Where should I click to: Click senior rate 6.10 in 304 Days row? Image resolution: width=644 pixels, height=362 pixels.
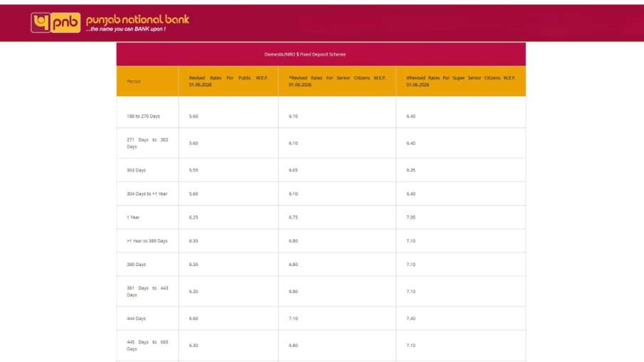point(293,193)
